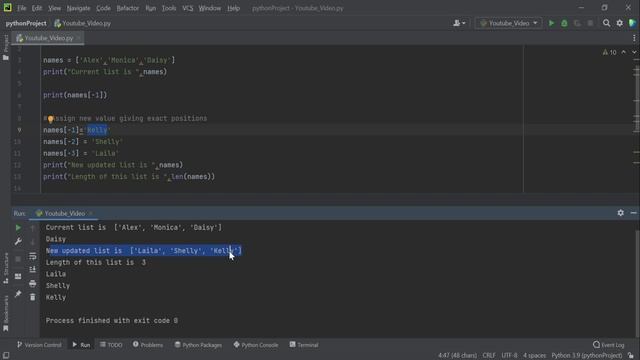
Task: Close the Youtube_Video.py editor tab
Action: (x=78, y=38)
